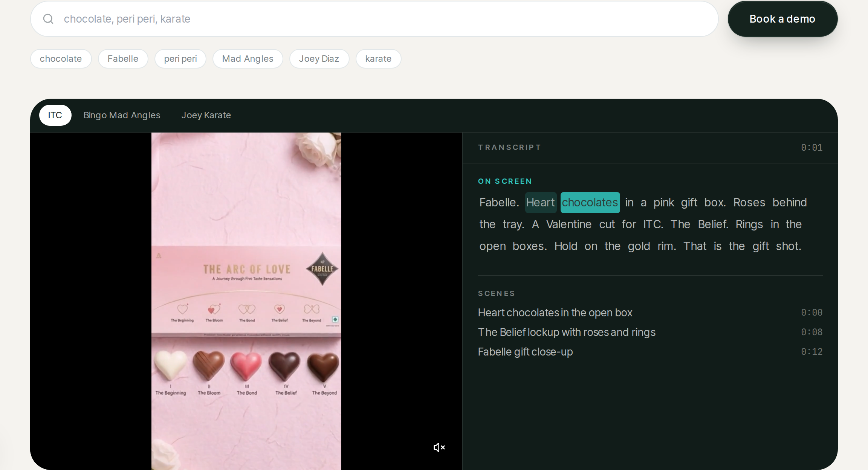Viewport: 868px width, 470px height.
Task: Unmute the video with the speaker icon
Action: [x=439, y=447]
